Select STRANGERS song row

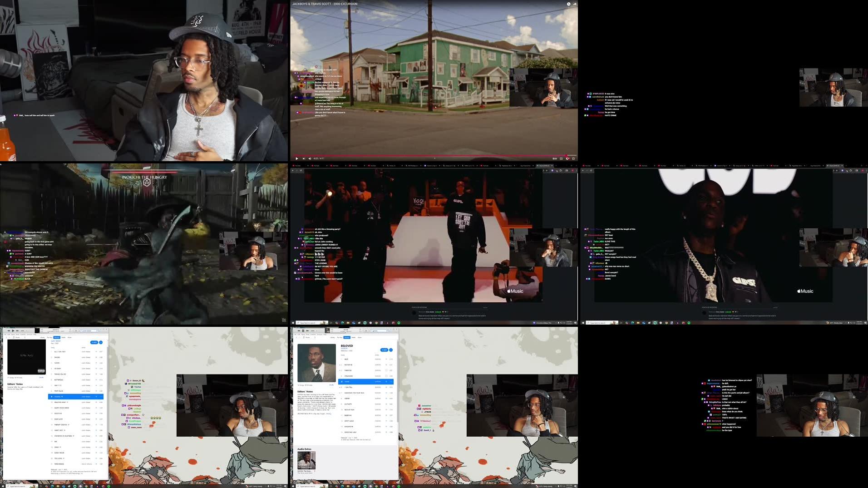366,376
